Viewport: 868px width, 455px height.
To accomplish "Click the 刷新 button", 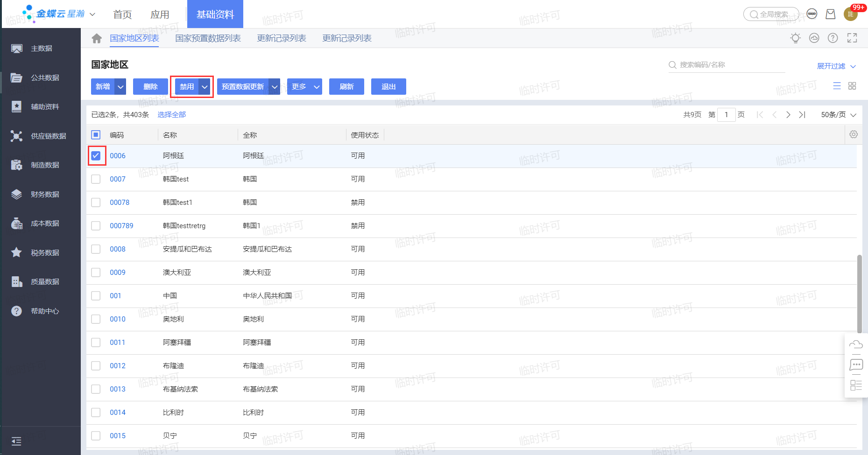I will (x=346, y=87).
